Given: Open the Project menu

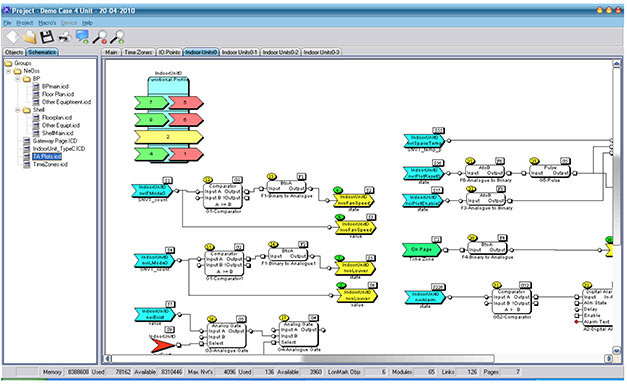Looking at the screenshot, I should click(x=25, y=23).
